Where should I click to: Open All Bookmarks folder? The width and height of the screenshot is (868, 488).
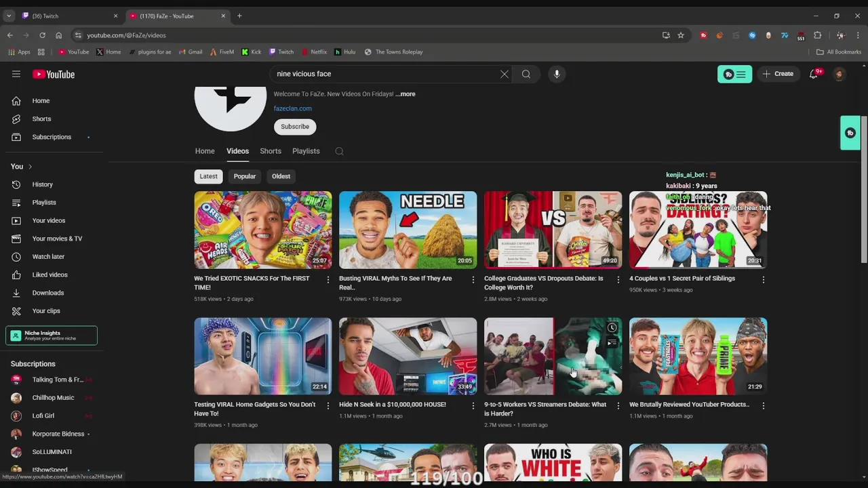point(839,52)
